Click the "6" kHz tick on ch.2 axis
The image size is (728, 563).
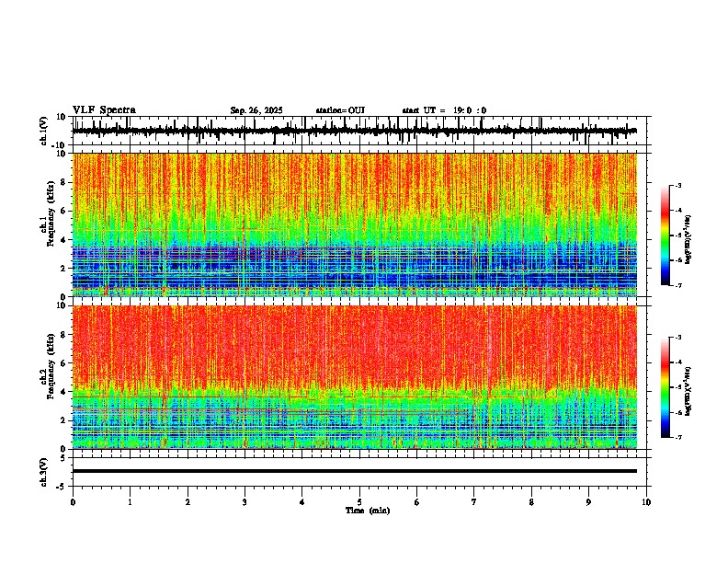(63, 363)
